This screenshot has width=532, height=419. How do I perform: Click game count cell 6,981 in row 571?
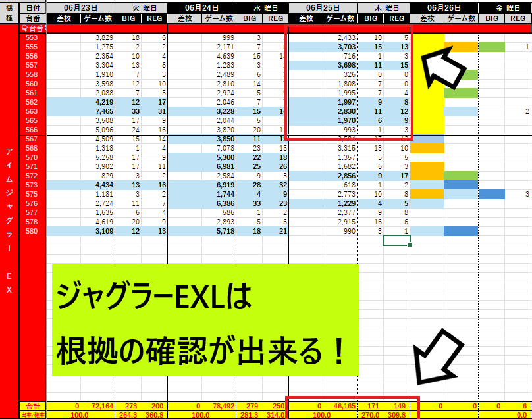coord(219,166)
